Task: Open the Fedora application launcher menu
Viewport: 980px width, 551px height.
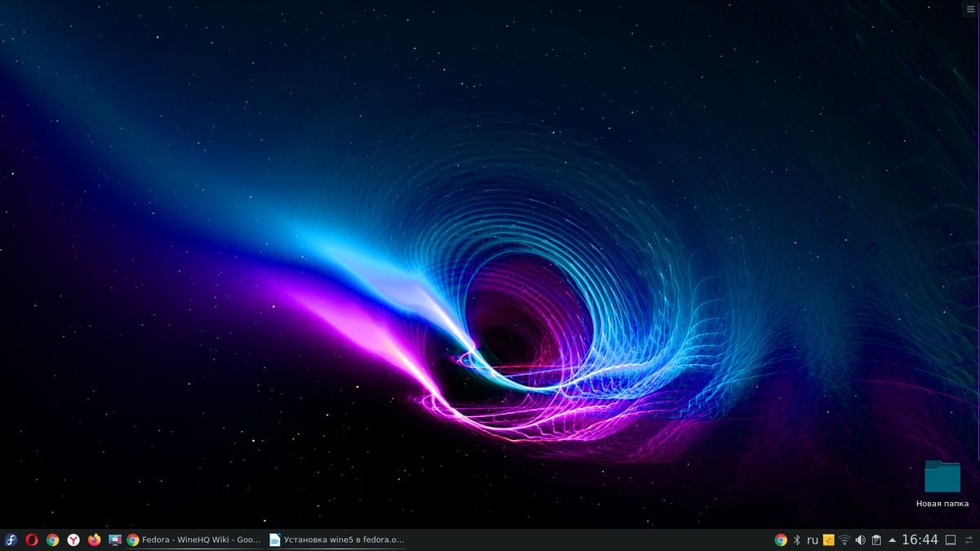Action: [11, 540]
